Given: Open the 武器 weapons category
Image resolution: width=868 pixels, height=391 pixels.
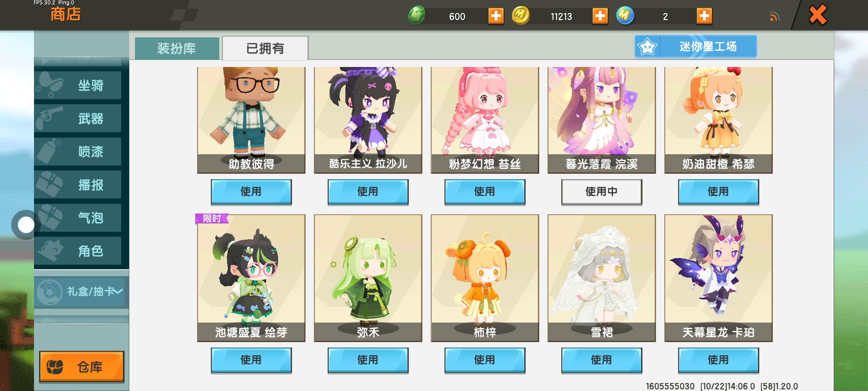Looking at the screenshot, I should click(x=78, y=118).
